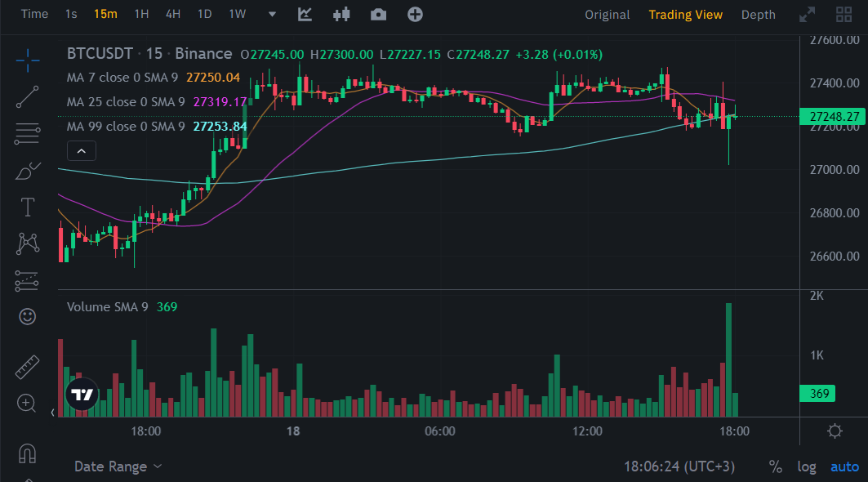Click the current price label 27248.27

click(833, 116)
